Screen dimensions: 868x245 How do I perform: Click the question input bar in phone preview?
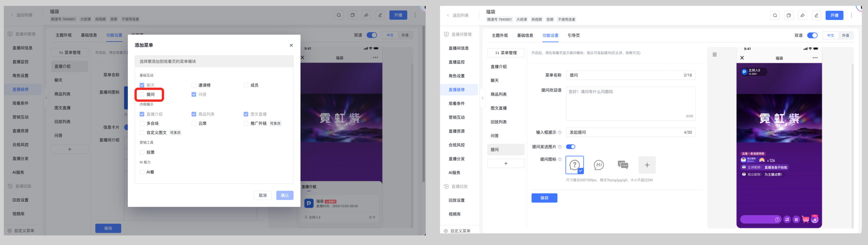(761, 219)
